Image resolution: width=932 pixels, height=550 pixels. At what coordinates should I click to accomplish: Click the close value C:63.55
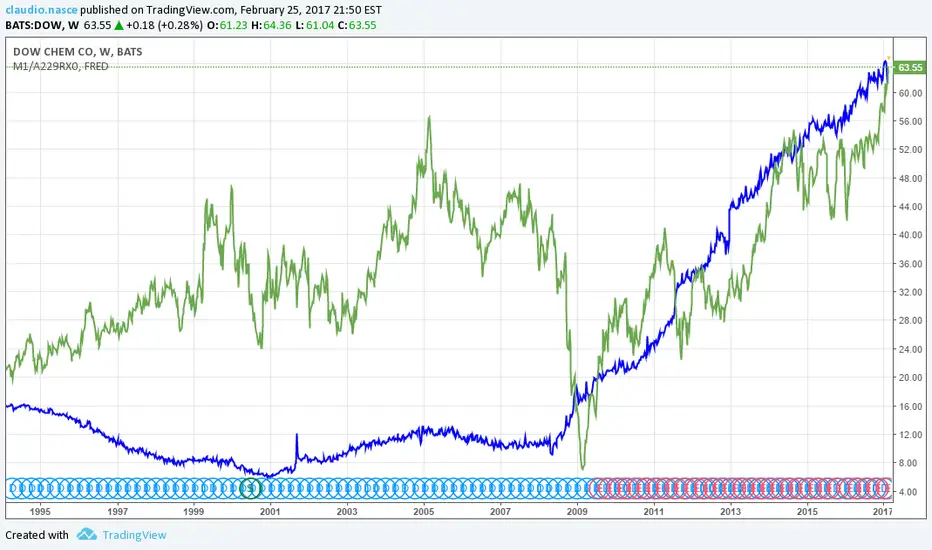pos(357,25)
